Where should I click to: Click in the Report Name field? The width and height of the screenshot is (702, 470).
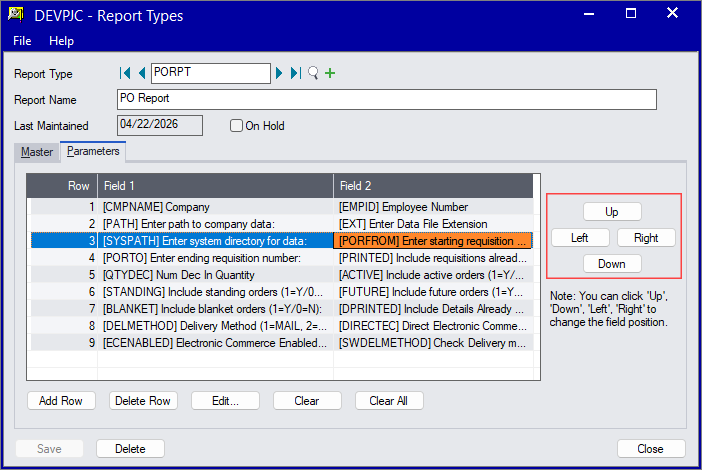[x=387, y=99]
